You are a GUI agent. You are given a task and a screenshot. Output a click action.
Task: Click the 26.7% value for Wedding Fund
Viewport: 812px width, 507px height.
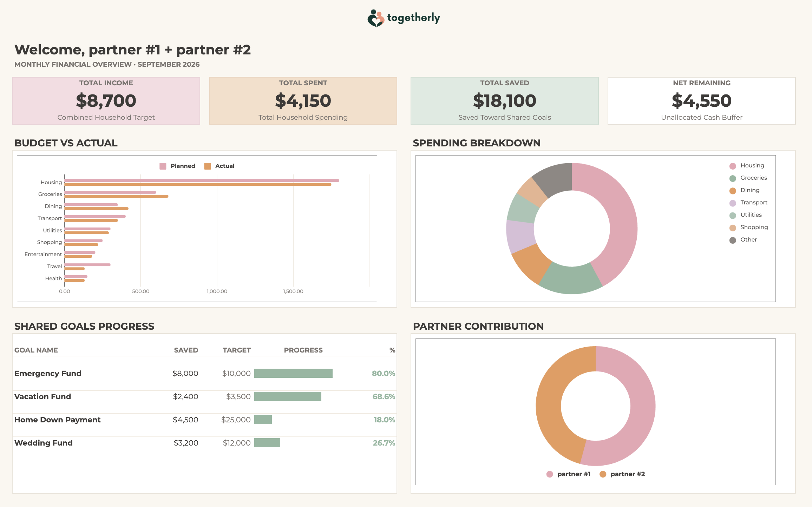[384, 443]
